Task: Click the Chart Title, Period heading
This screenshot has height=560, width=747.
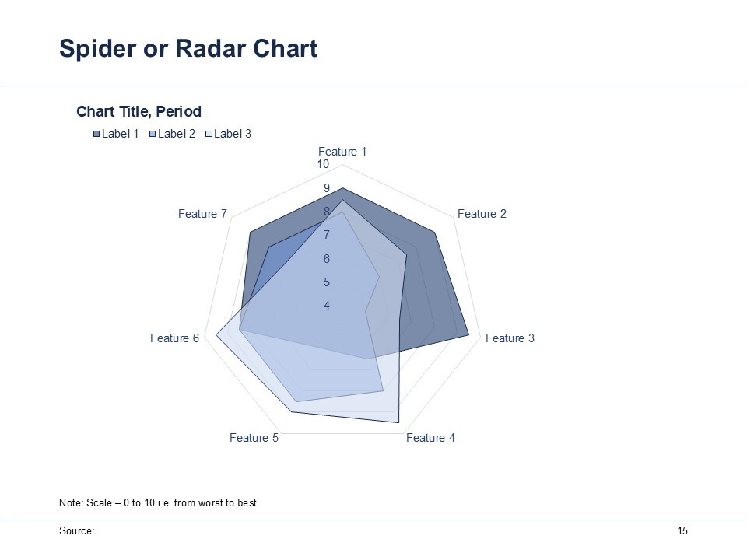Action: point(139,111)
